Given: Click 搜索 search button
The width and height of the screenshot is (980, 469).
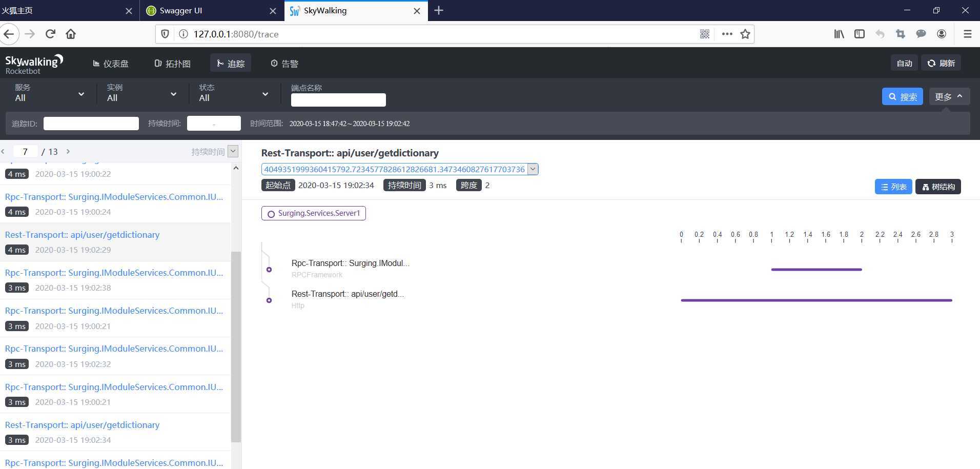Looking at the screenshot, I should [903, 96].
